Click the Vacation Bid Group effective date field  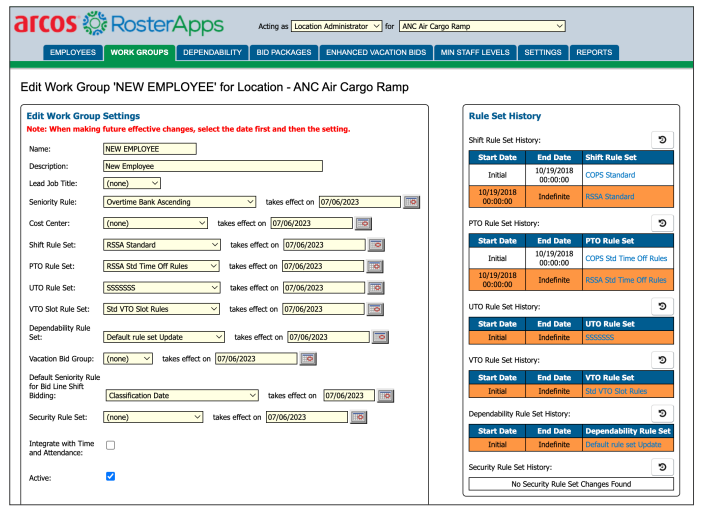point(256,359)
